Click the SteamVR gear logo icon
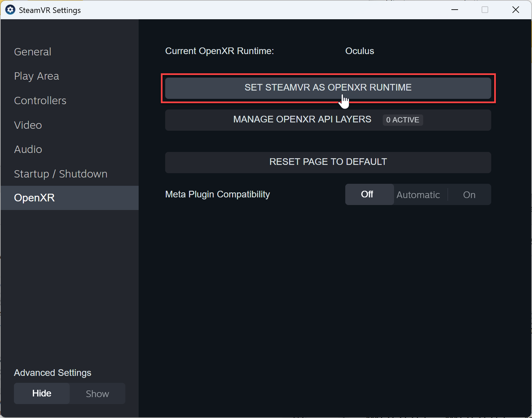This screenshot has width=532, height=418. point(10,10)
